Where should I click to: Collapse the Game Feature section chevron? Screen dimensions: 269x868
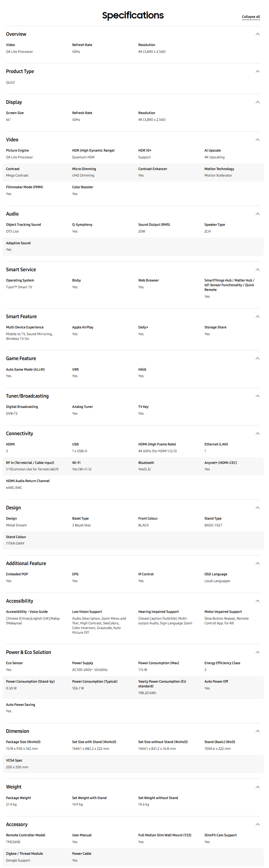pos(257,359)
